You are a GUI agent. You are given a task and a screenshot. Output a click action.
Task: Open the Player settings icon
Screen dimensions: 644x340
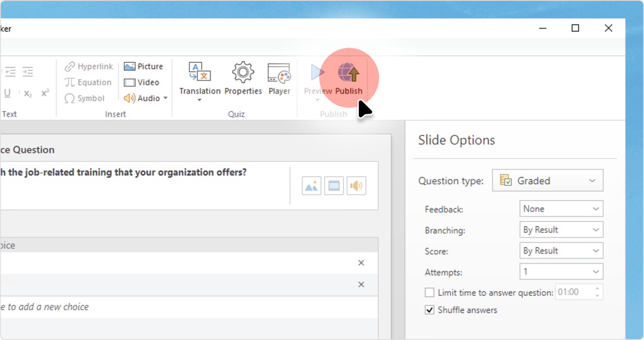point(279,73)
